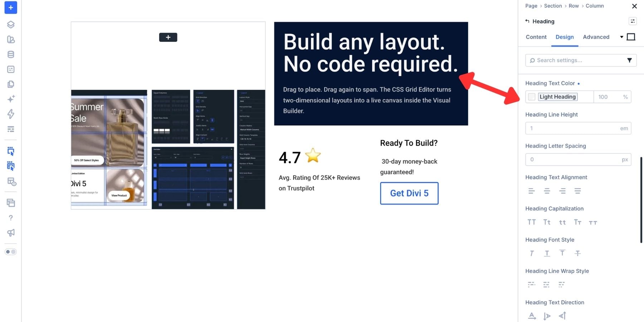Image resolution: width=644 pixels, height=322 pixels.
Task: Open the database variables icon in left sidebar
Action: (11, 54)
